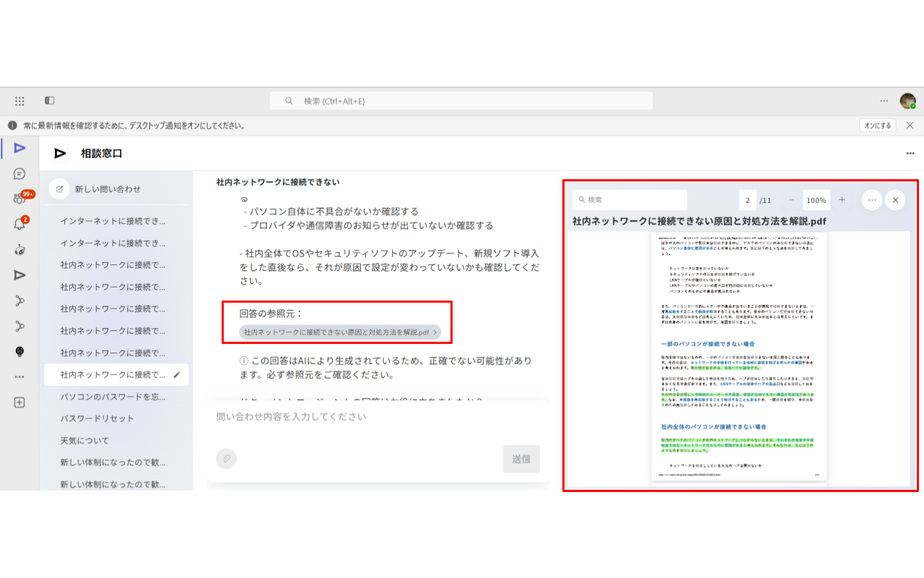Open 相談窓口 header more options ellipsis

[910, 153]
